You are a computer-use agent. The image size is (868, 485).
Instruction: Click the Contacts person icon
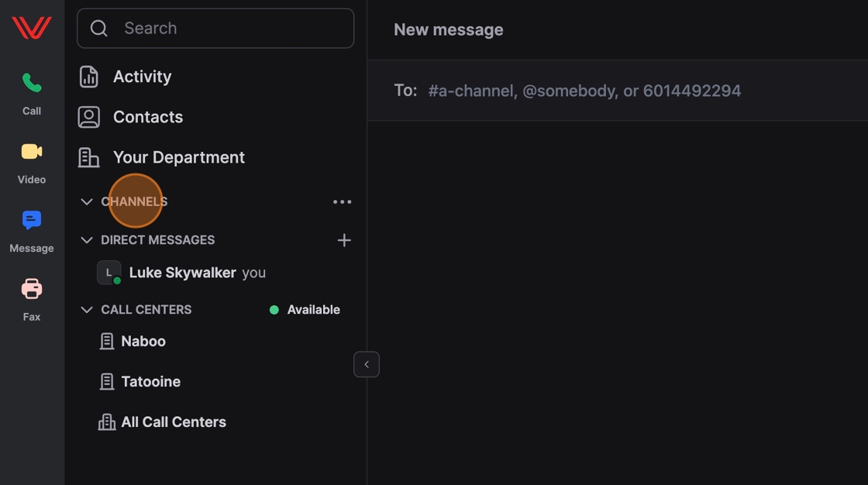89,117
